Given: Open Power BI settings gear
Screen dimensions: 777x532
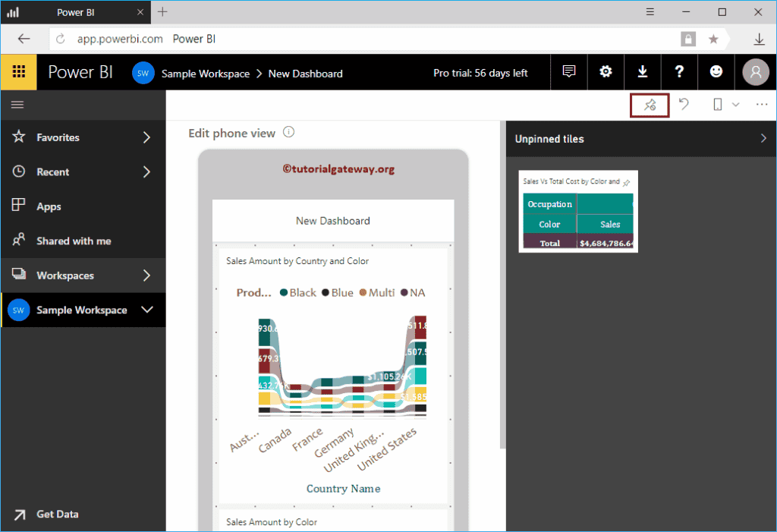Looking at the screenshot, I should (606, 71).
